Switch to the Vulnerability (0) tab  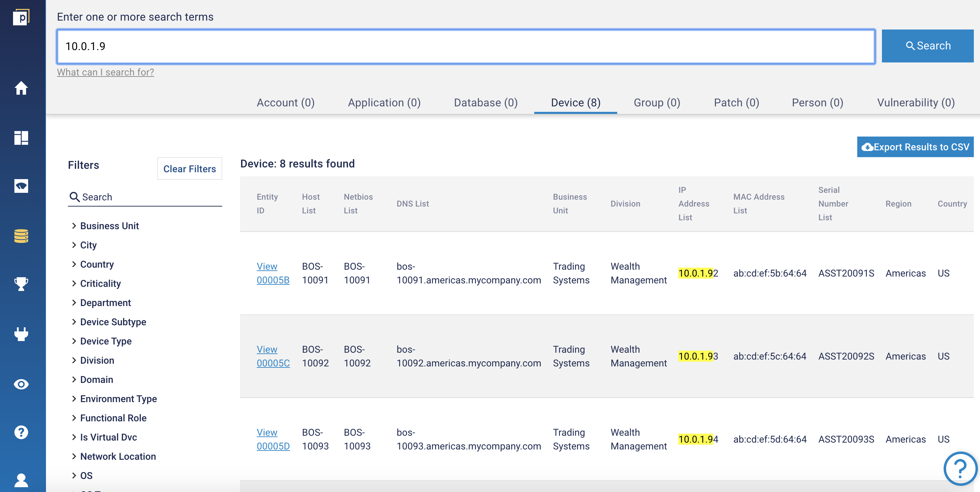[916, 103]
